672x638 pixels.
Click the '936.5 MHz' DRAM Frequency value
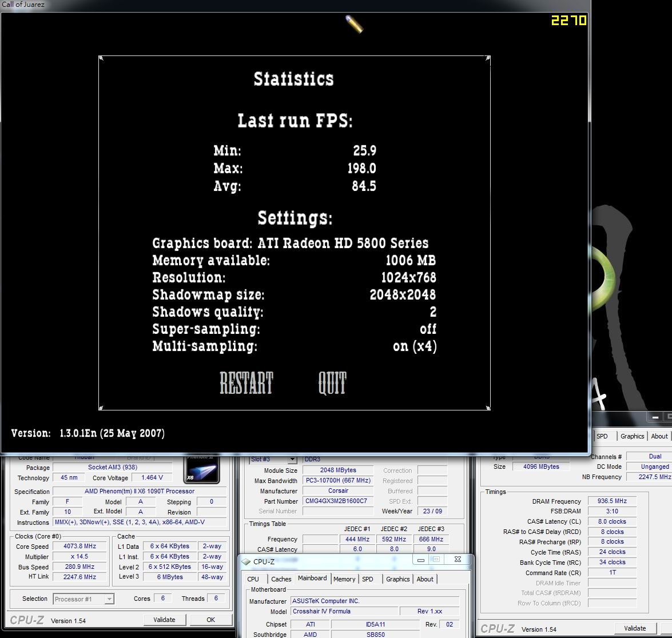point(612,501)
